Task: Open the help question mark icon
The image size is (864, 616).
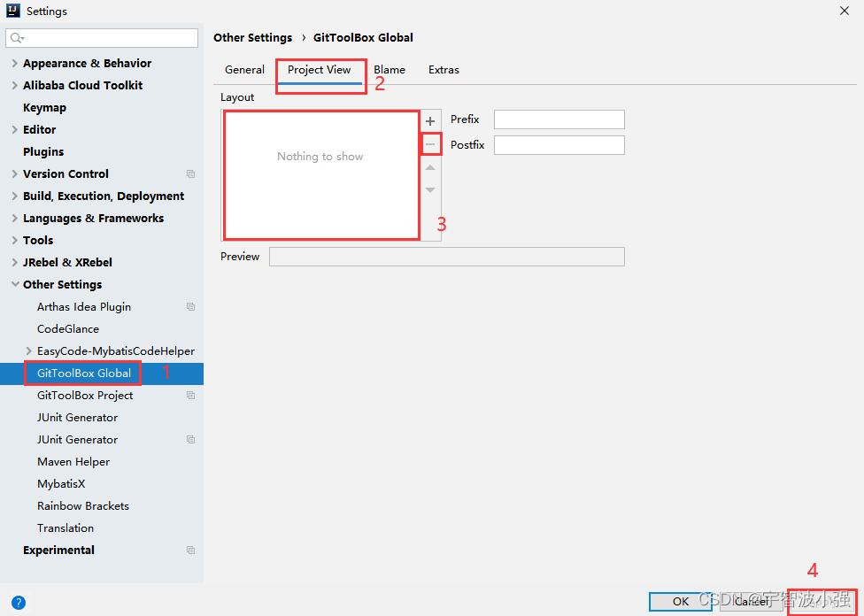Action: 19,602
